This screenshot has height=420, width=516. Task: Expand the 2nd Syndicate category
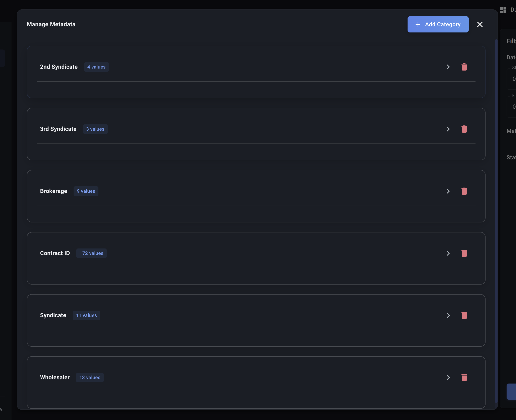(448, 67)
